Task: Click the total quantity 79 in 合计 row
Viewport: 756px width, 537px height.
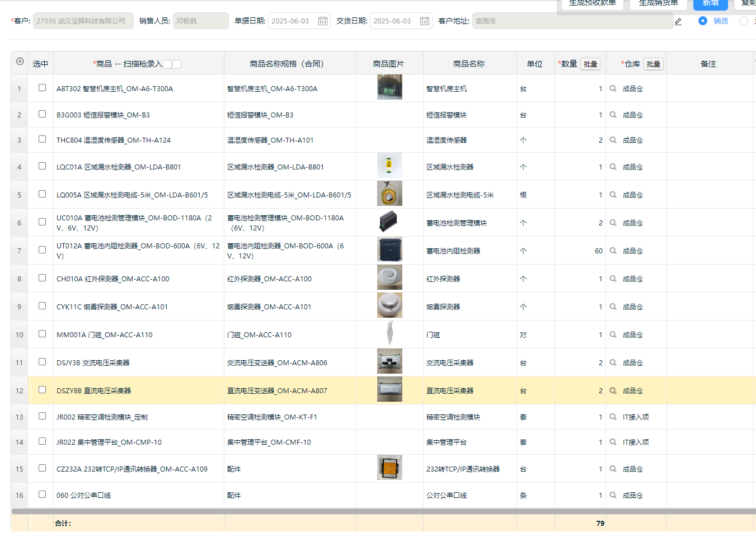Action: tap(600, 524)
